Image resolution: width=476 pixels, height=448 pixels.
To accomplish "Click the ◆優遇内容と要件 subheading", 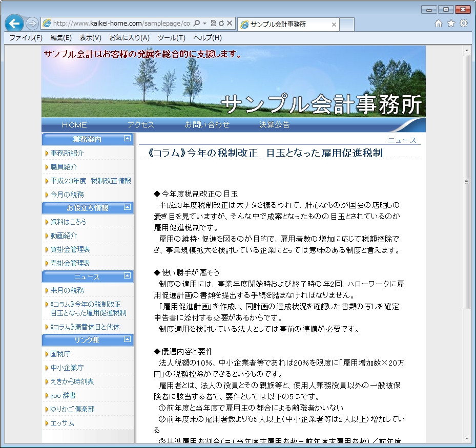I will (183, 351).
